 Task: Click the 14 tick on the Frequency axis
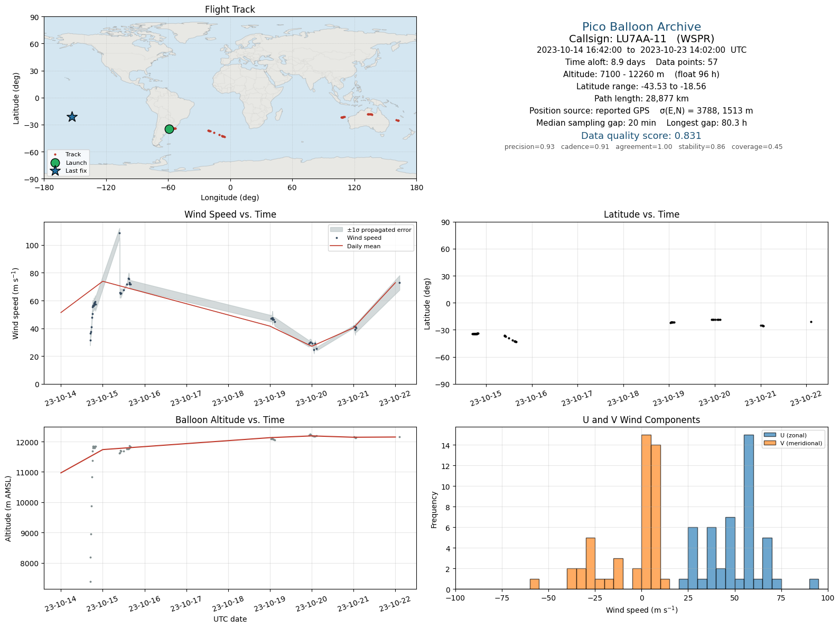tap(447, 446)
